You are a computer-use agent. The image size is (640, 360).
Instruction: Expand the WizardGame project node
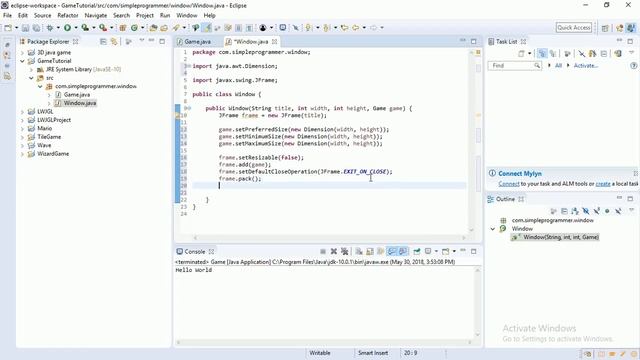(22, 154)
